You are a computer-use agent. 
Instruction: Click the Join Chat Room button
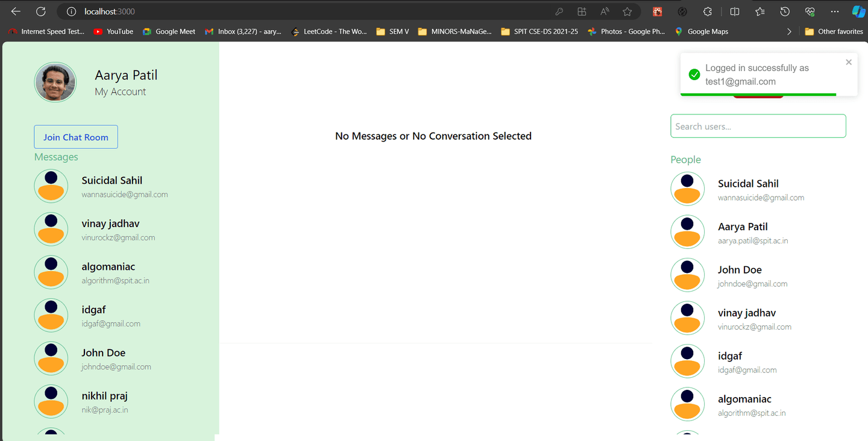[76, 137]
